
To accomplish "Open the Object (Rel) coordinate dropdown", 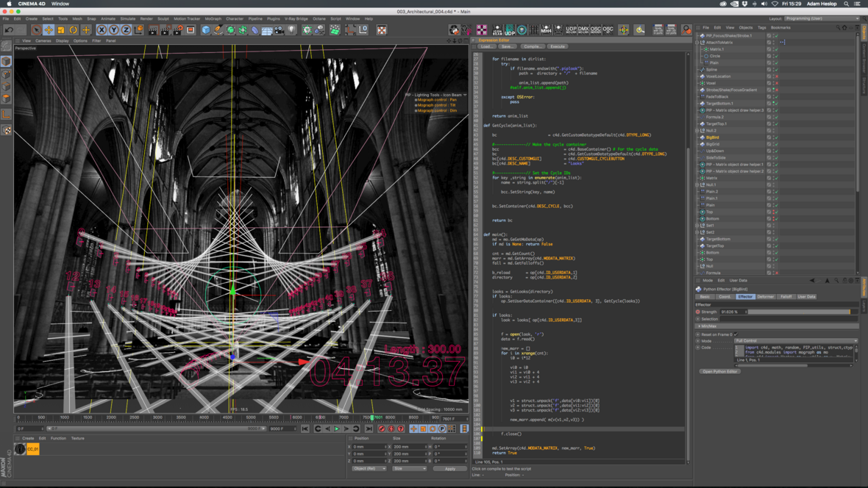I will pyautogui.click(x=369, y=469).
